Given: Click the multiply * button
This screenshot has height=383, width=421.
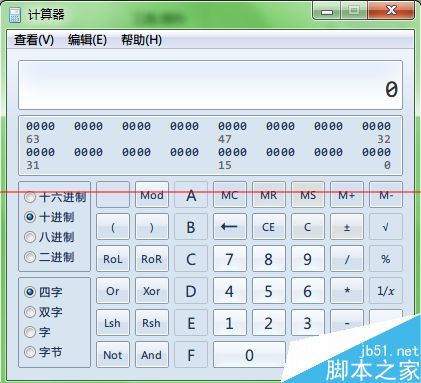Looking at the screenshot, I should click(x=347, y=291).
